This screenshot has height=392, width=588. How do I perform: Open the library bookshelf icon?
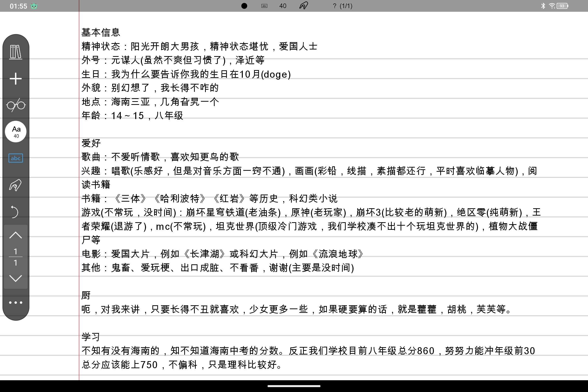coord(15,52)
